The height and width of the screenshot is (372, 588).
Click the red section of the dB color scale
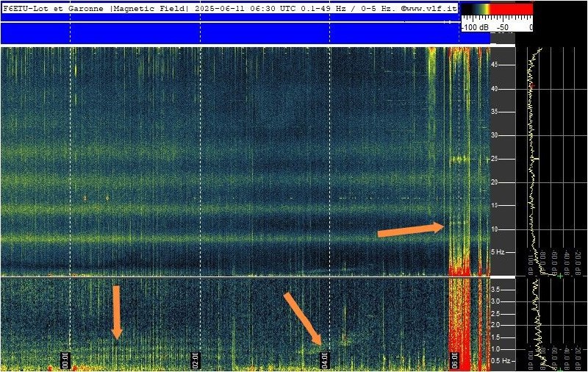[512, 9]
